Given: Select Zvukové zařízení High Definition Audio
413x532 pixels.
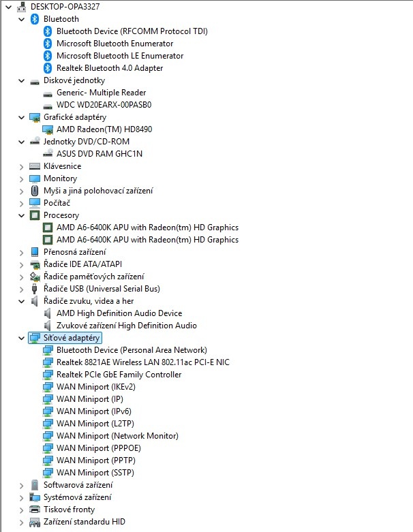Looking at the screenshot, I should pyautogui.click(x=127, y=326).
